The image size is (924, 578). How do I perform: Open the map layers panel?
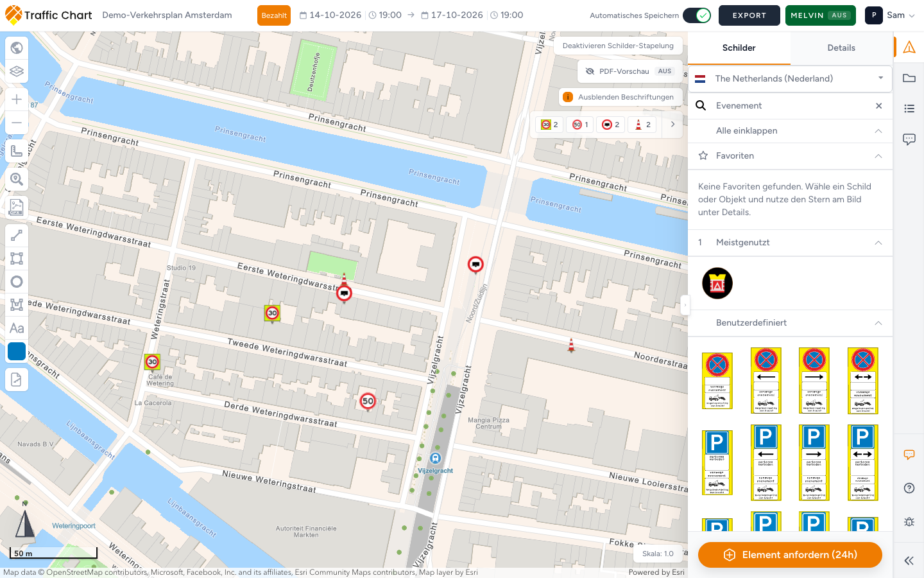17,71
